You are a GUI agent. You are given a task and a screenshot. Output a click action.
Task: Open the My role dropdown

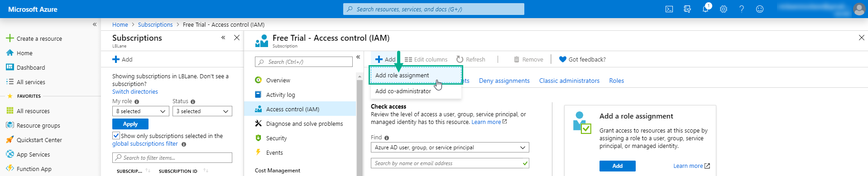(141, 111)
